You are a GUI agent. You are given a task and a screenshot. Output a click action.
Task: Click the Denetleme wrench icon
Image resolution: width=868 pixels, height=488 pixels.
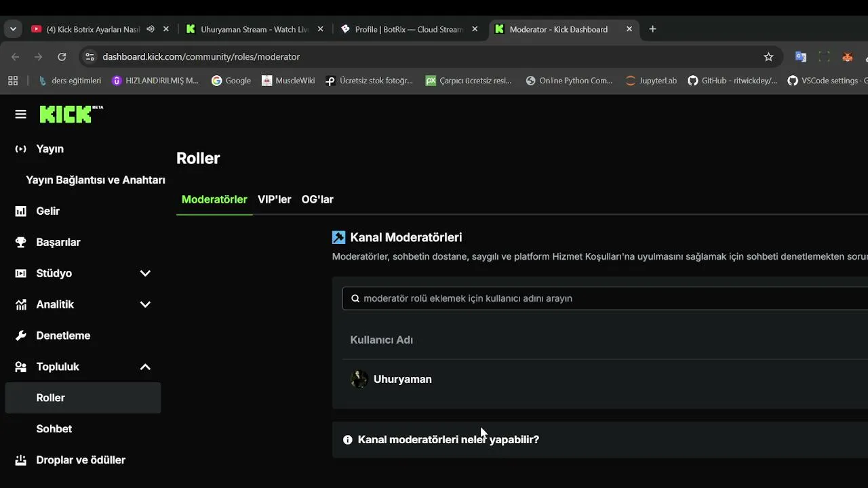[x=21, y=336]
